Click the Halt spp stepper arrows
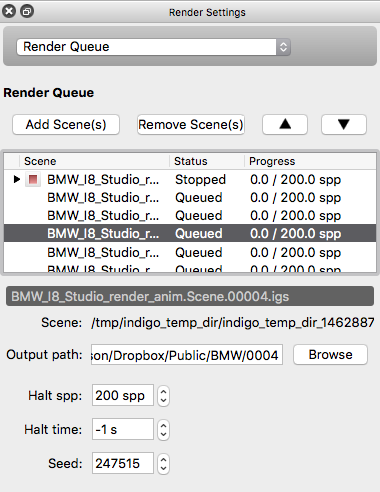Image resolution: width=380 pixels, height=492 pixels. (163, 396)
